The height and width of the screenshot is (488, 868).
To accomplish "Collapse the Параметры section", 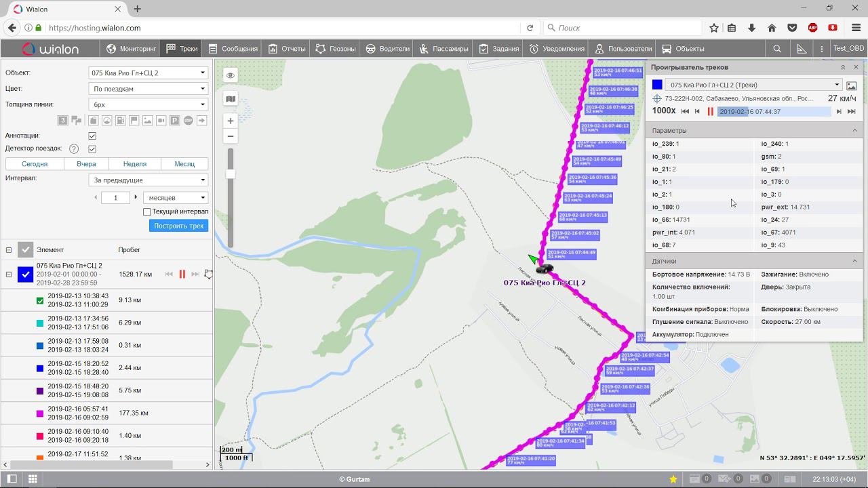I will click(x=854, y=130).
